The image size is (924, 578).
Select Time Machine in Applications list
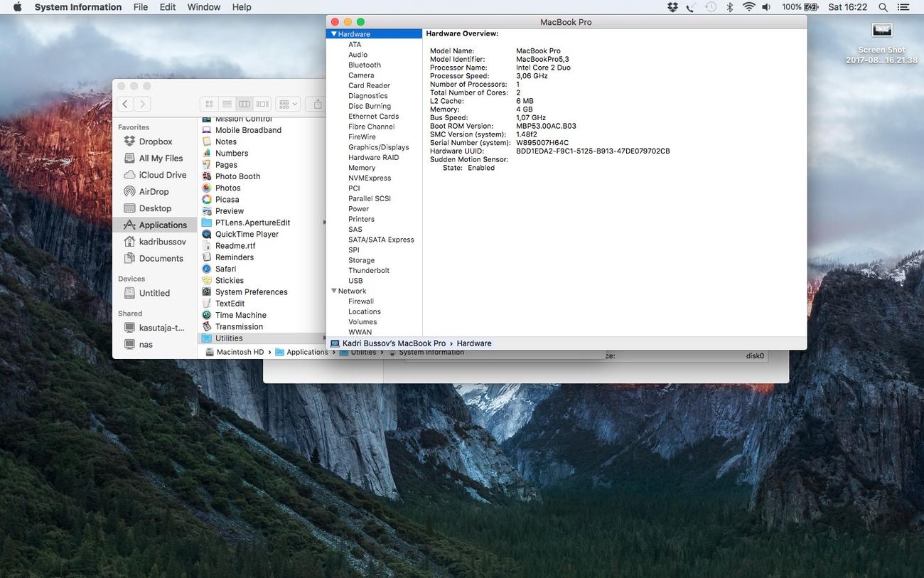pyautogui.click(x=240, y=315)
